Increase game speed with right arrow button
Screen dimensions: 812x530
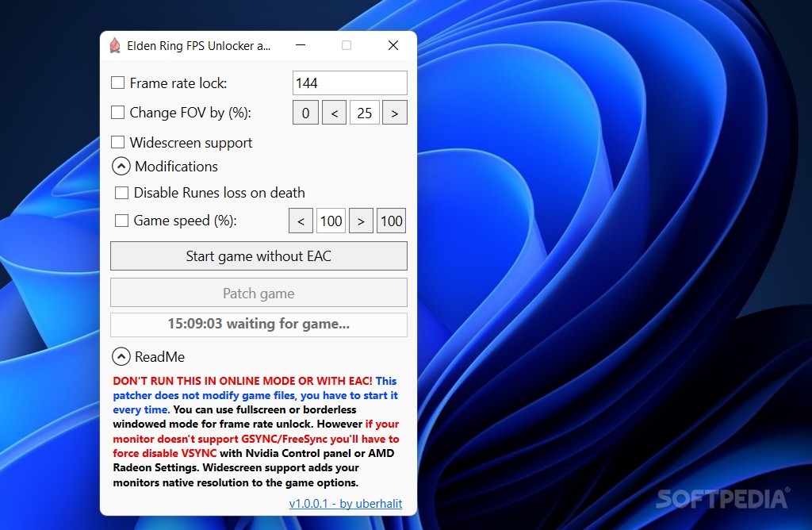tap(361, 221)
